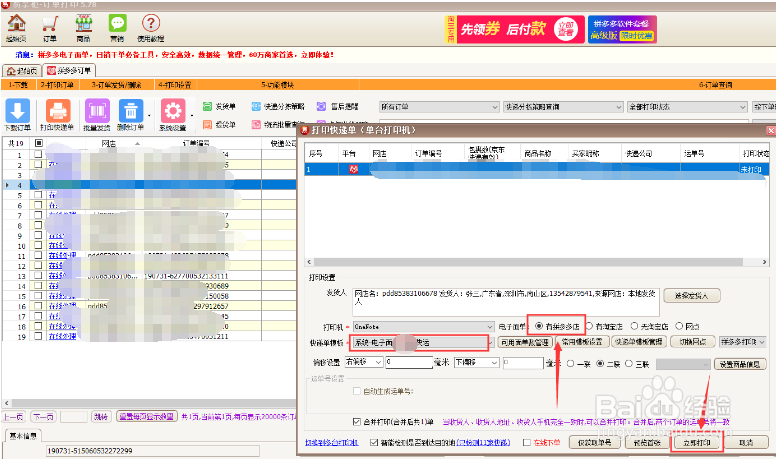Select the 无淘宝店 radio button
The width and height of the screenshot is (776, 459).
[634, 326]
